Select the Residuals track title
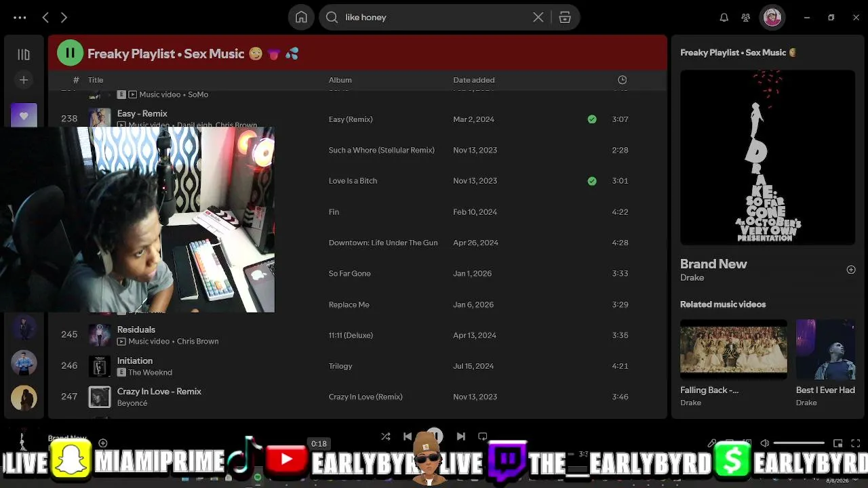 (x=136, y=329)
